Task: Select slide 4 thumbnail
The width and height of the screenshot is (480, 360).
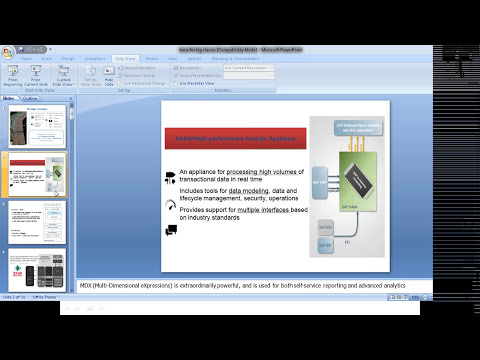Action: (x=37, y=270)
